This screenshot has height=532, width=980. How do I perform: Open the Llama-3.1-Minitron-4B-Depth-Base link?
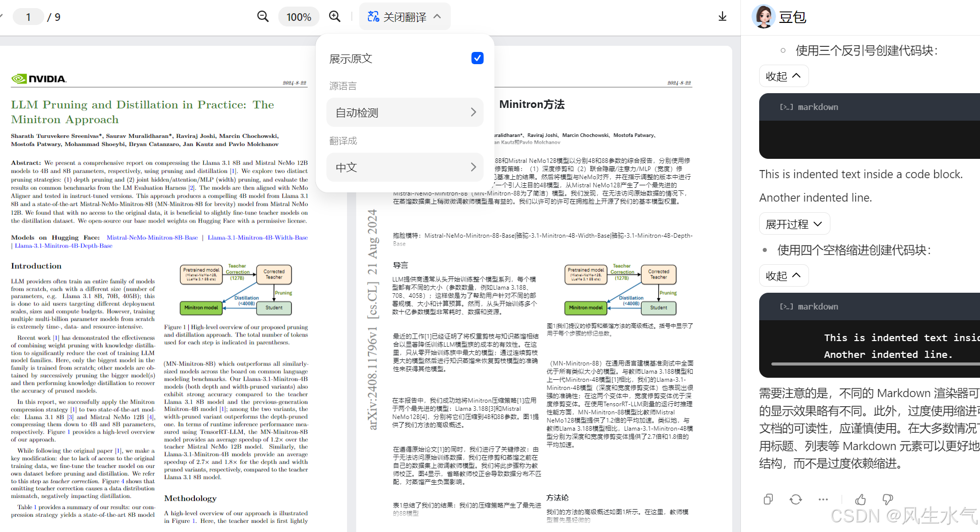pos(64,246)
